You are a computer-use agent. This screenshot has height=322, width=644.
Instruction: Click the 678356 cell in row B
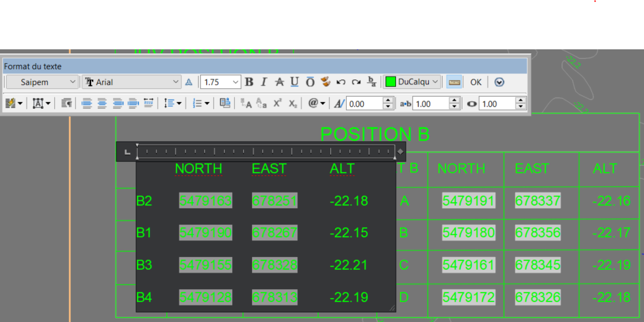click(x=538, y=233)
